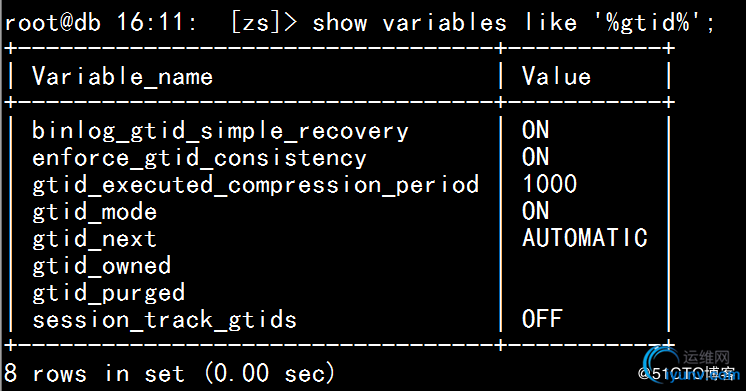Click the 51CTO blog watermark text
This screenshot has width=746, height=391.
pyautogui.click(x=688, y=373)
